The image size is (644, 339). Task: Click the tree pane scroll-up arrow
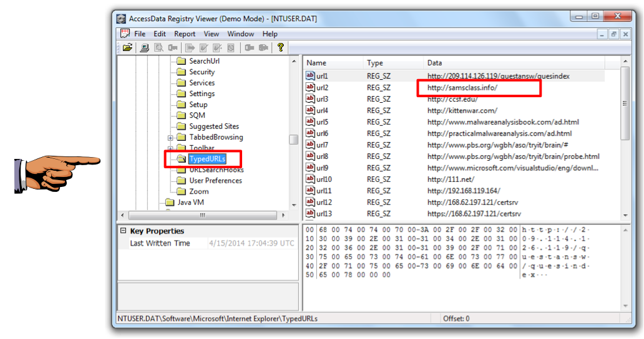pyautogui.click(x=294, y=61)
